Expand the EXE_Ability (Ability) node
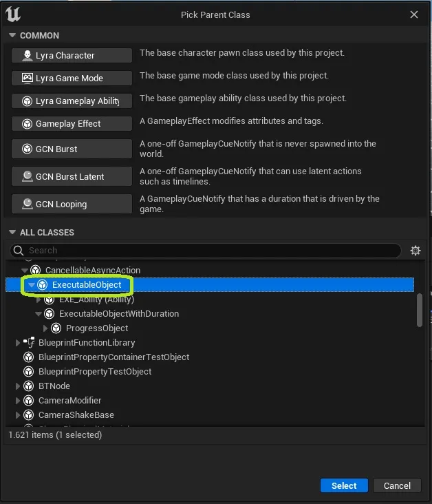This screenshot has width=432, height=504. pos(39,300)
